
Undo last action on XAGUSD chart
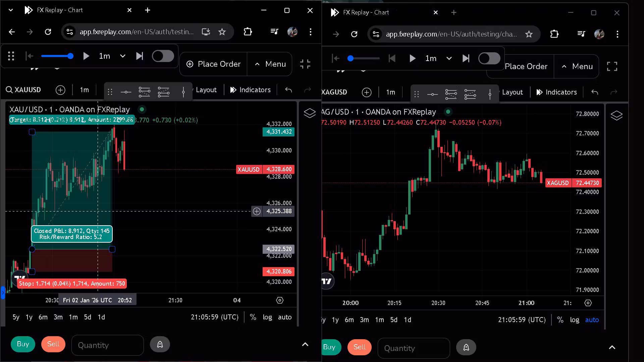[595, 92]
